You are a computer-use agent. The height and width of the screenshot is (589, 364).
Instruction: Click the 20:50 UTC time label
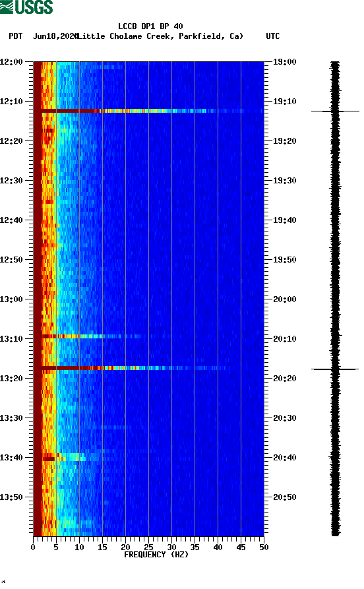(285, 497)
